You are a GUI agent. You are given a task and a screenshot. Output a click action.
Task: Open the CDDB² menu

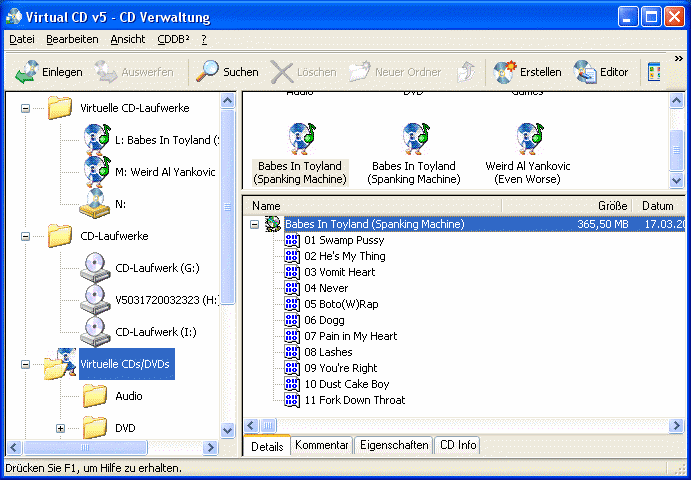tap(173, 39)
